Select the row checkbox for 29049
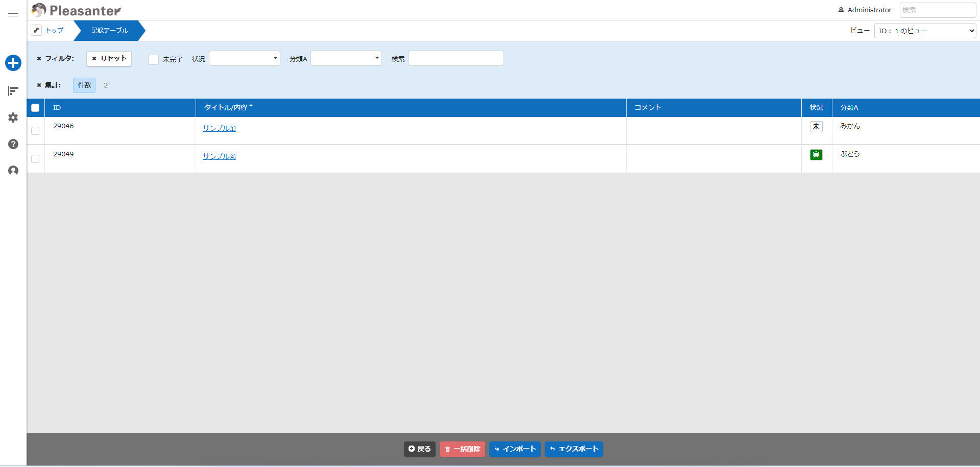 [x=35, y=159]
